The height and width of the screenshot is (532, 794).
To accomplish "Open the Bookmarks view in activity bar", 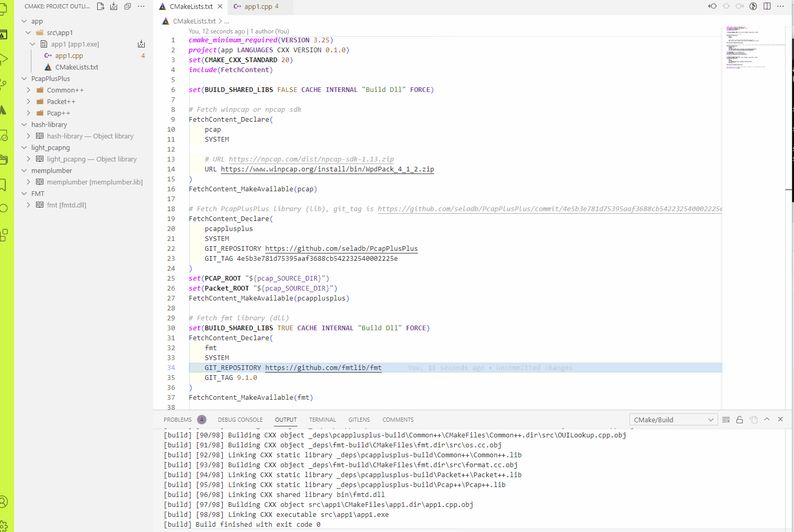I will (x=3, y=184).
